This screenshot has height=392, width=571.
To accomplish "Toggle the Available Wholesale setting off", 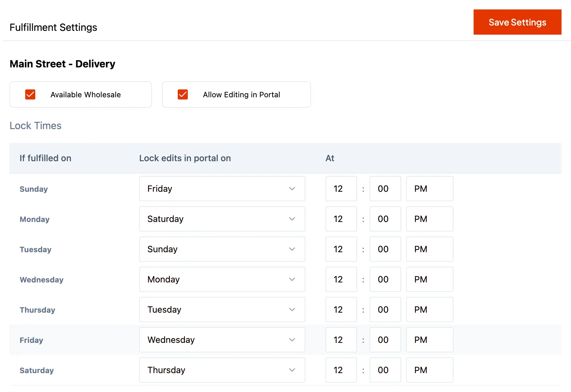I will [x=30, y=94].
